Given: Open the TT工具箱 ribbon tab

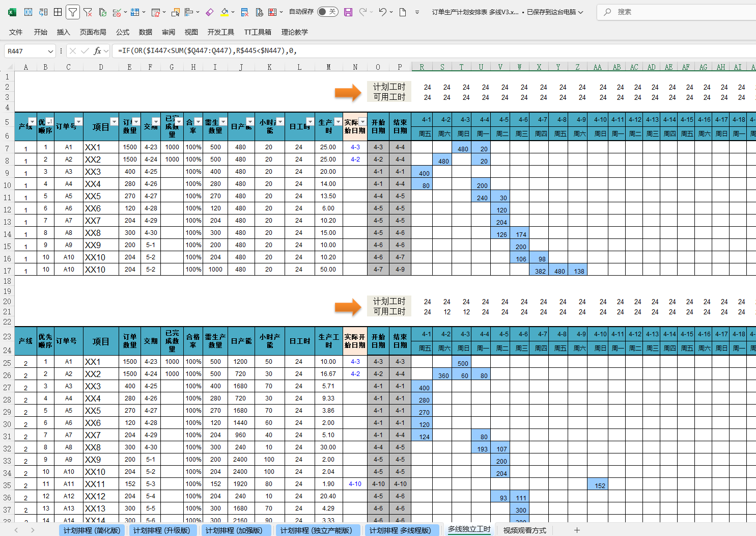Looking at the screenshot, I should pos(258,32).
